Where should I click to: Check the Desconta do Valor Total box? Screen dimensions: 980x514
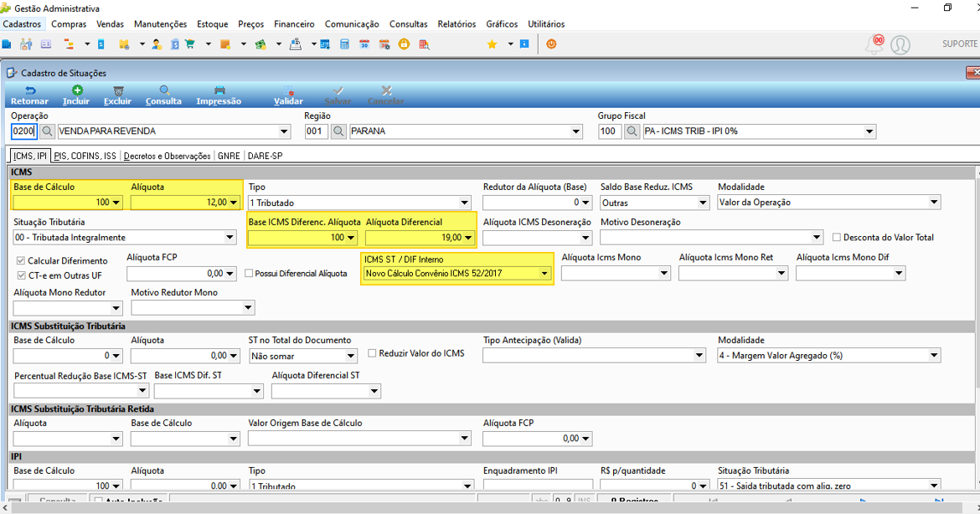point(836,237)
